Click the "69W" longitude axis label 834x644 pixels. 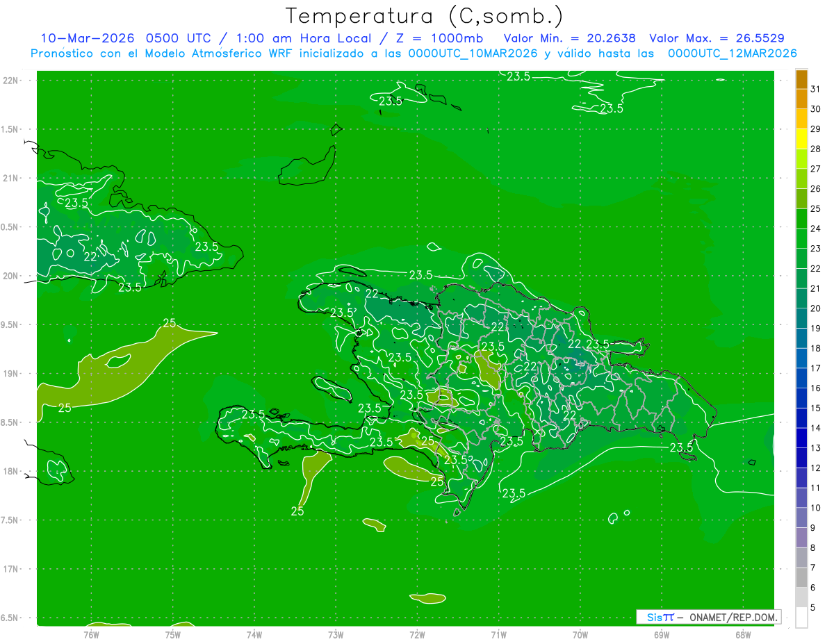(x=661, y=634)
